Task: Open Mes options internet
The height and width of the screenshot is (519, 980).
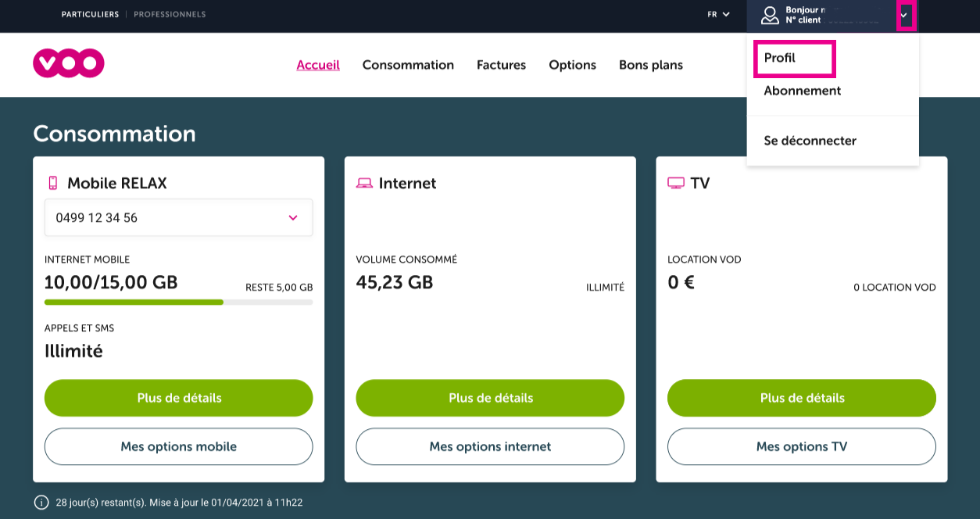Action: pyautogui.click(x=490, y=446)
